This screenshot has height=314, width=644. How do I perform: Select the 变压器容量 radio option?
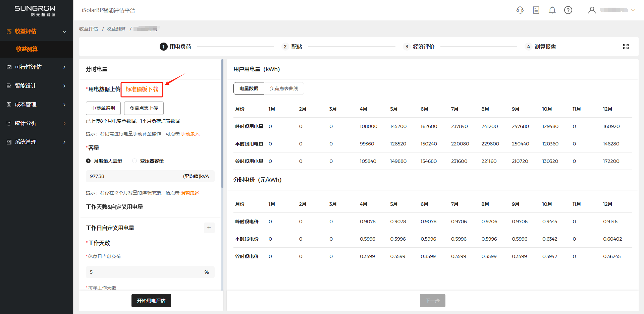tap(135, 161)
